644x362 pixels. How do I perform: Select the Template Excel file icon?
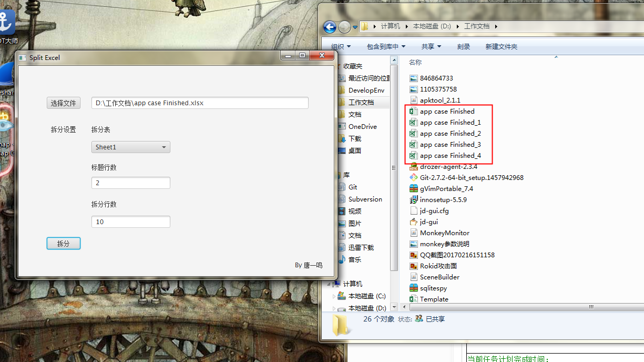(414, 299)
